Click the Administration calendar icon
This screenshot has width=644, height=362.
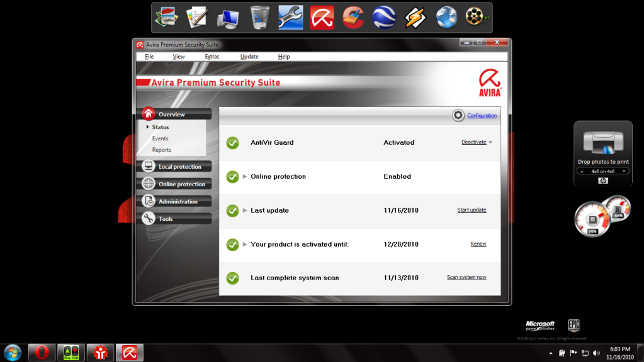pos(149,201)
